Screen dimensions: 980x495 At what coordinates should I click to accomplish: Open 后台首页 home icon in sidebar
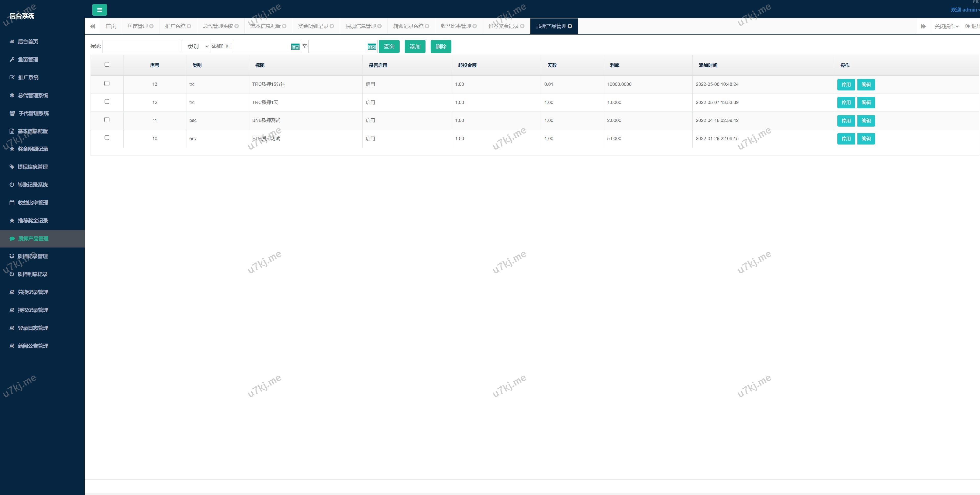tap(12, 42)
